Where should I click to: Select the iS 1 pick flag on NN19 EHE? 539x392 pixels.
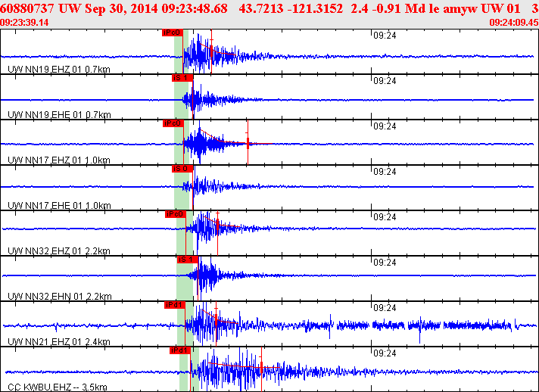pos(182,78)
